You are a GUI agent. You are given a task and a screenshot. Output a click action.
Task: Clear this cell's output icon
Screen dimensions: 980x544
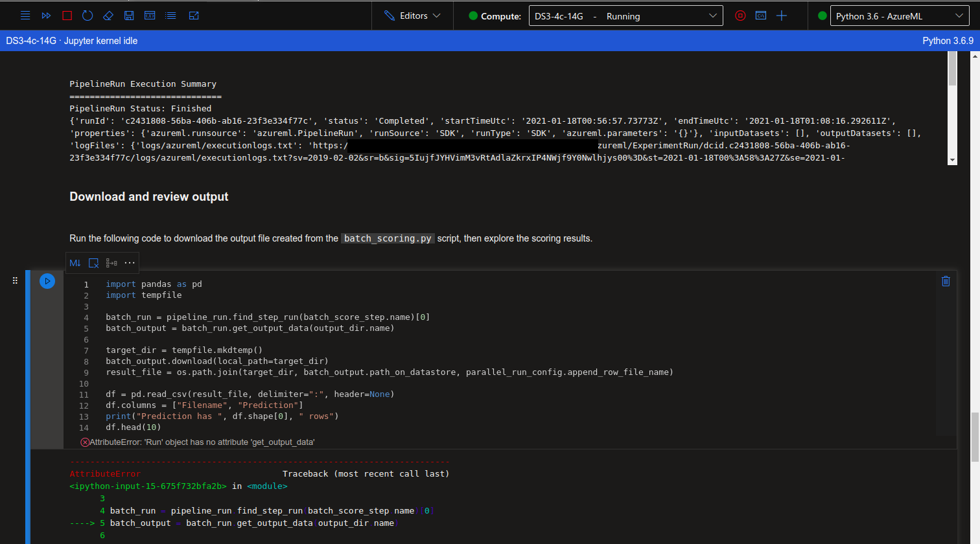(93, 263)
